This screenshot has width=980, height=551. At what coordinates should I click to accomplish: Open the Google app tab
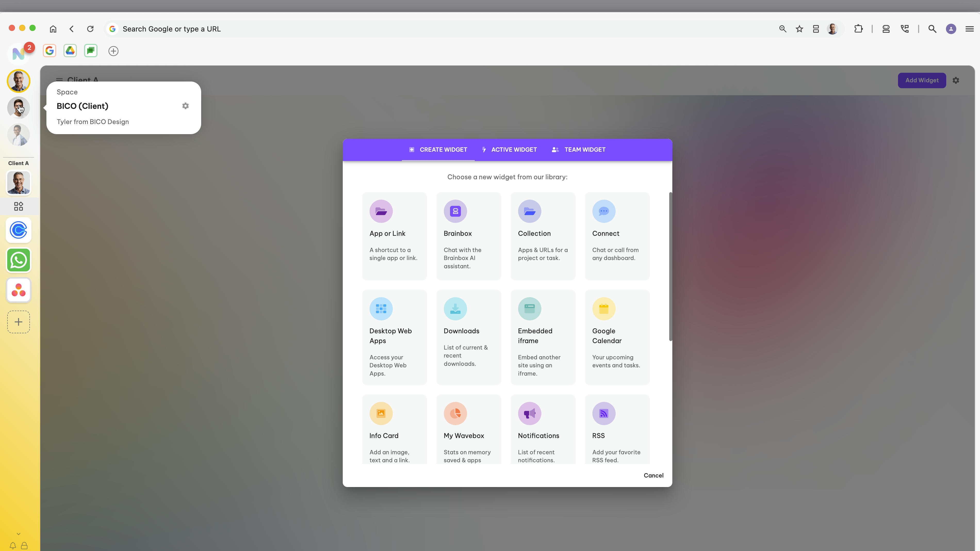tap(50, 51)
